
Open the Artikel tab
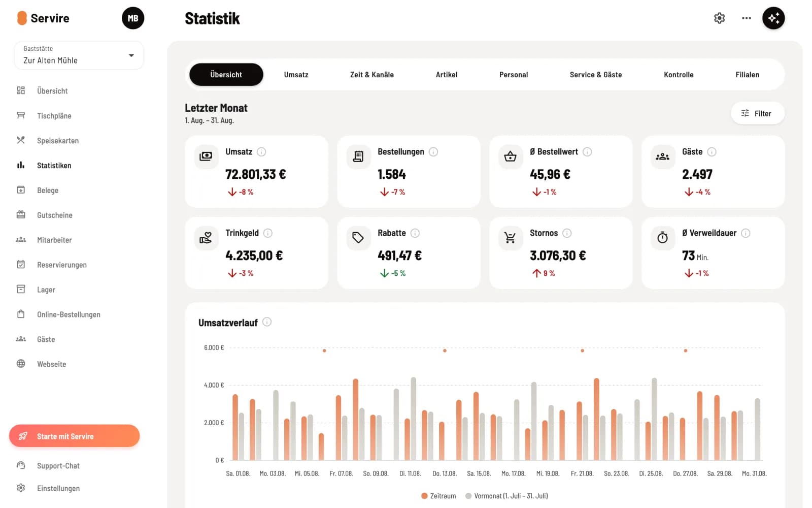pyautogui.click(x=447, y=75)
